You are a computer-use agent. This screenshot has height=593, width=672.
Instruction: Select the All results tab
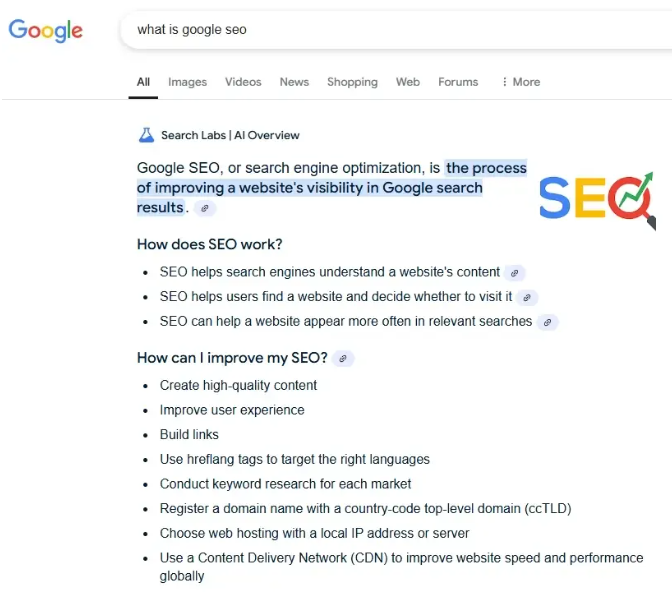143,82
